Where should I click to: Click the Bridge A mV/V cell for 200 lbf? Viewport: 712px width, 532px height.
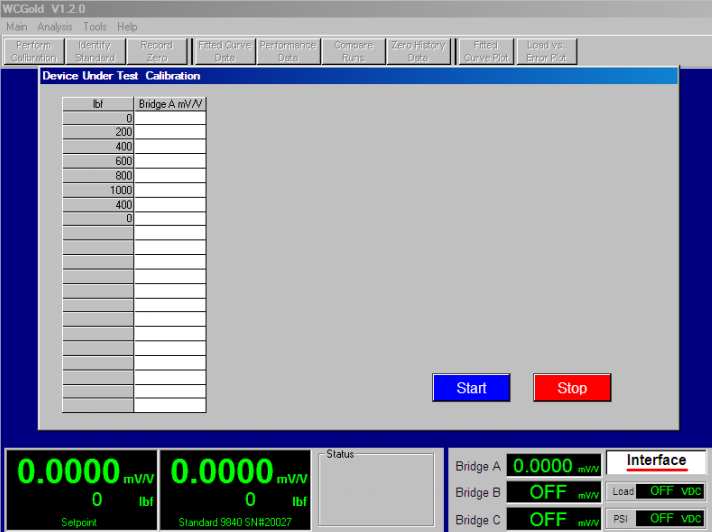pyautogui.click(x=170, y=132)
